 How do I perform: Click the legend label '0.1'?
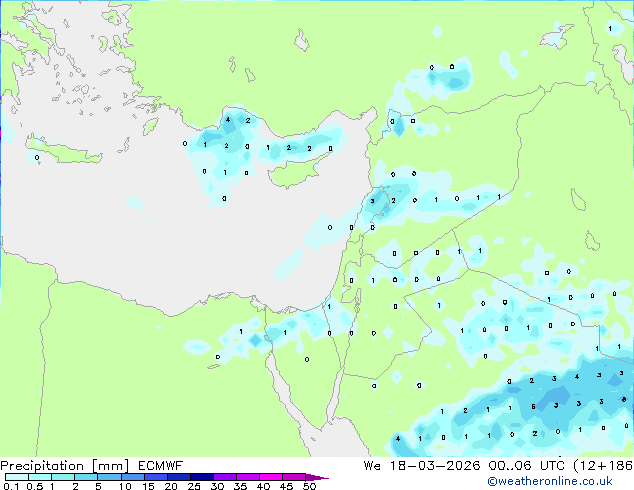(x=11, y=486)
